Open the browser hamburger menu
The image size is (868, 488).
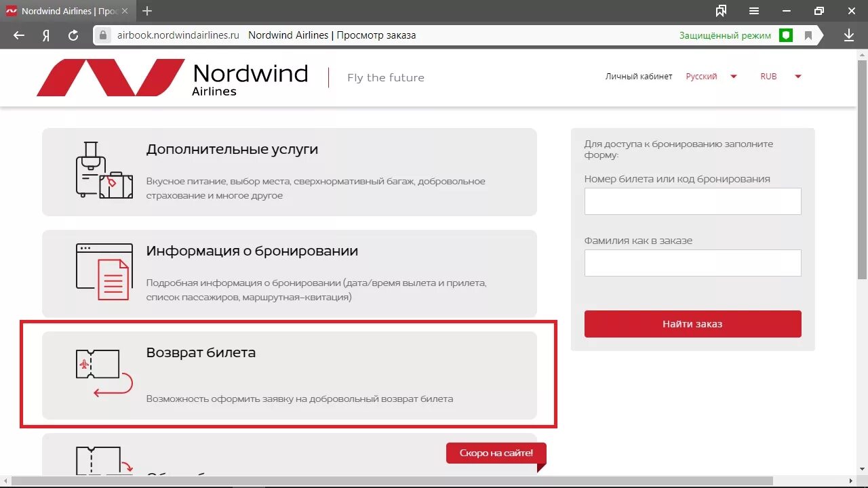tap(754, 11)
